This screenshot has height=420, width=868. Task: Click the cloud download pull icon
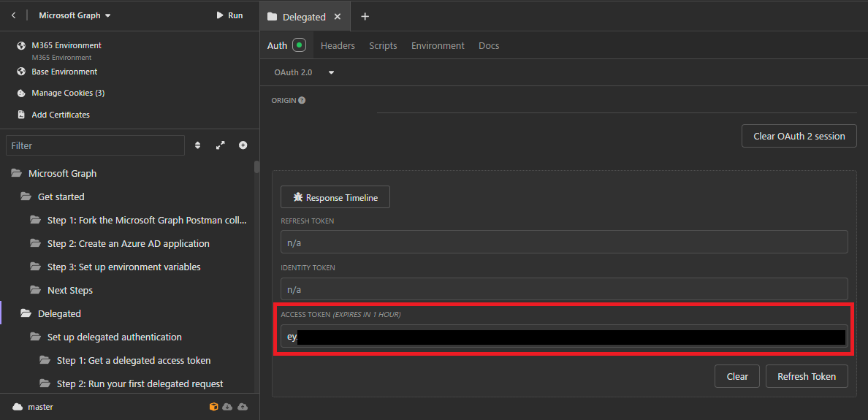[x=227, y=407]
